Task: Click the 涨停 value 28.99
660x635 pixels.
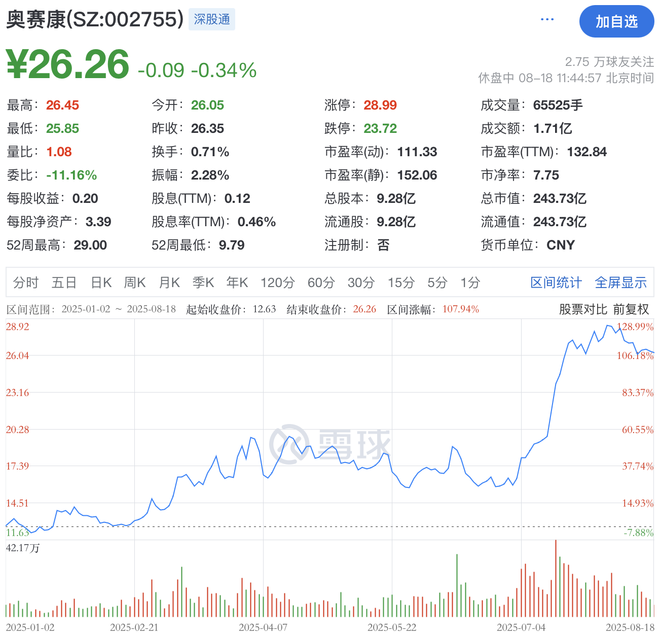Action: 380,105
